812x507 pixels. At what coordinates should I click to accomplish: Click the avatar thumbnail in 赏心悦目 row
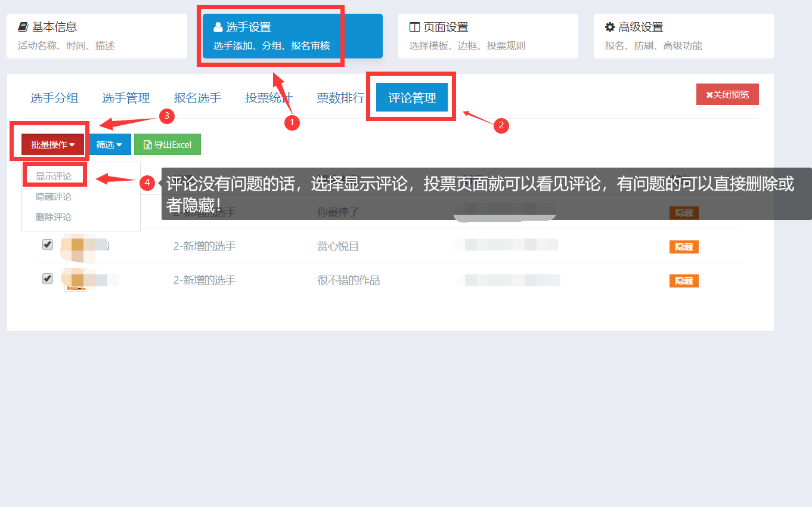(x=76, y=246)
